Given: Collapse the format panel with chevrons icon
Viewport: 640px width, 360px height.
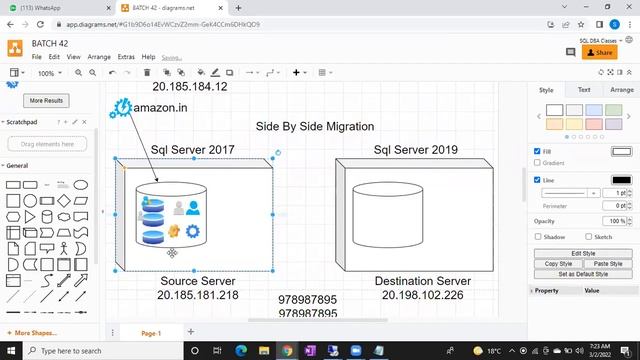Looking at the screenshot, I should point(629,72).
